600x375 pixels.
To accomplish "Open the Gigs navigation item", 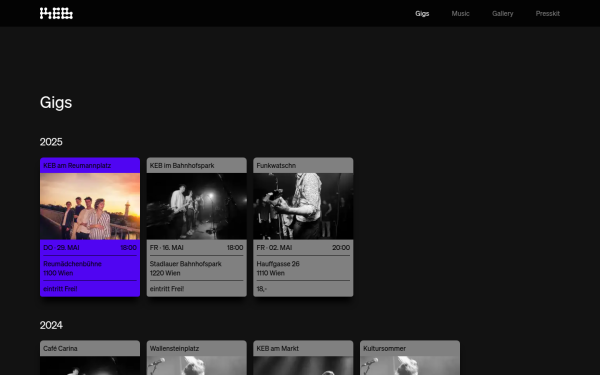I will pyautogui.click(x=422, y=13).
